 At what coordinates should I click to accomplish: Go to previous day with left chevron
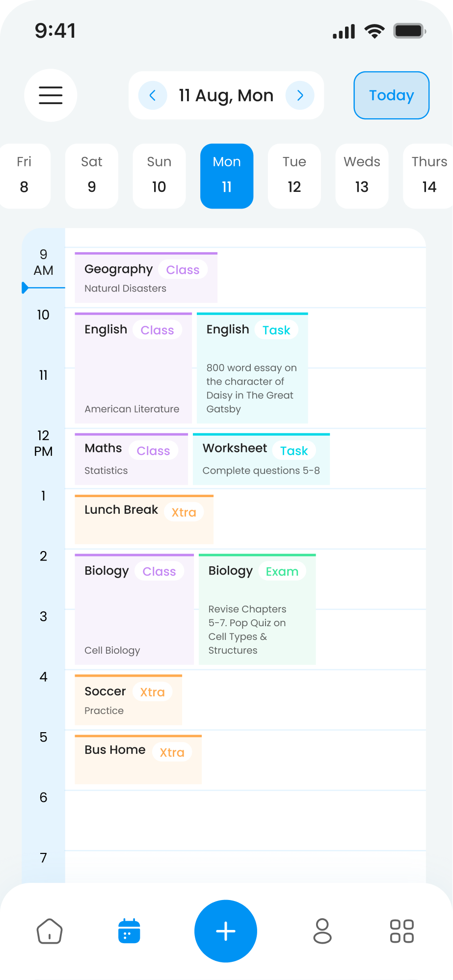click(x=153, y=95)
